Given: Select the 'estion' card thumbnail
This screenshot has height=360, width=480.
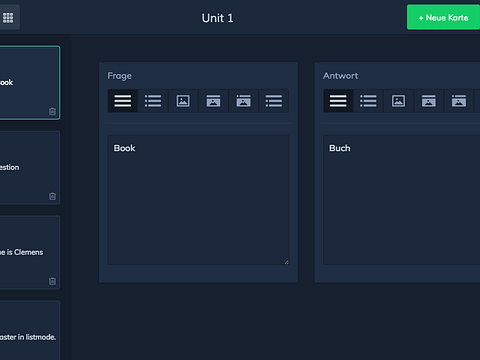Looking at the screenshot, I should click(x=30, y=167).
